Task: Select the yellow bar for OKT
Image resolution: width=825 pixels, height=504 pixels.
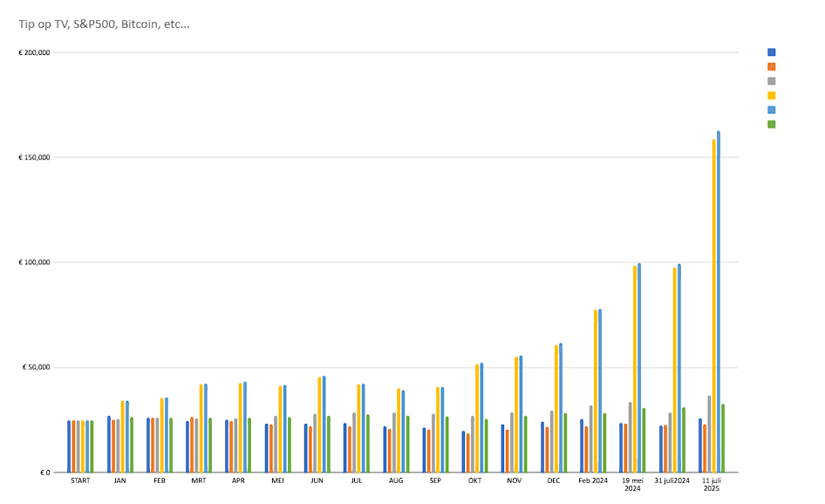Action: [477, 419]
